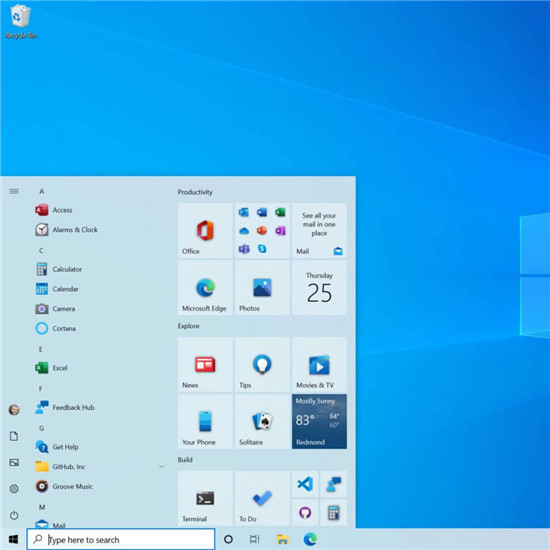Open the Redmond weather tile
550x550 pixels.
pos(319,421)
